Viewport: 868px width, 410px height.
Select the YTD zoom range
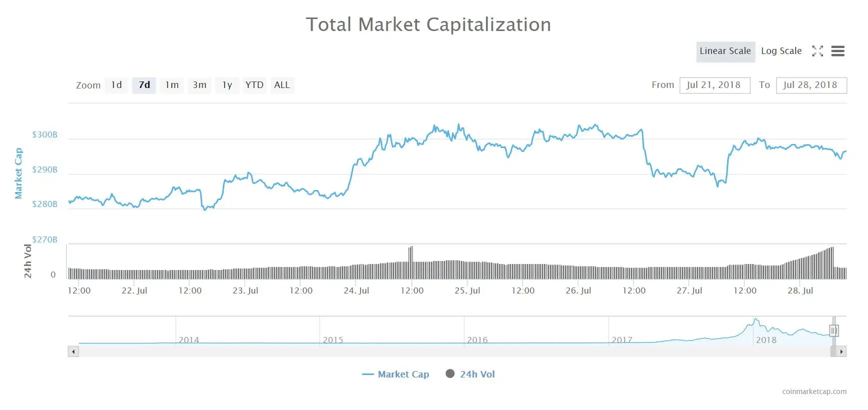pos(254,85)
